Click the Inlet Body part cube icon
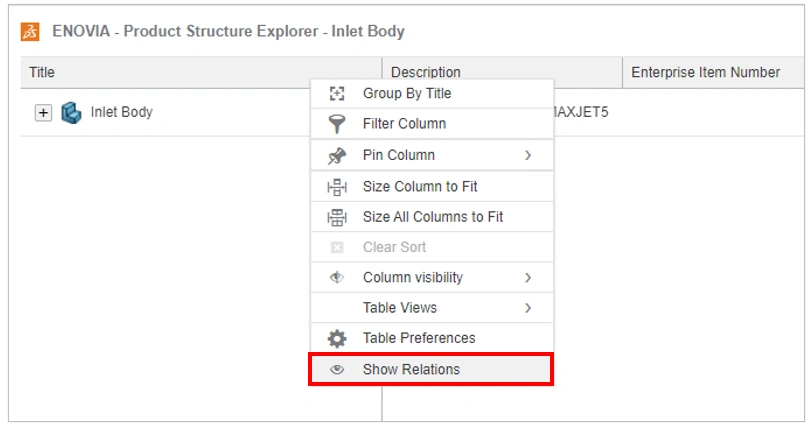 click(71, 112)
